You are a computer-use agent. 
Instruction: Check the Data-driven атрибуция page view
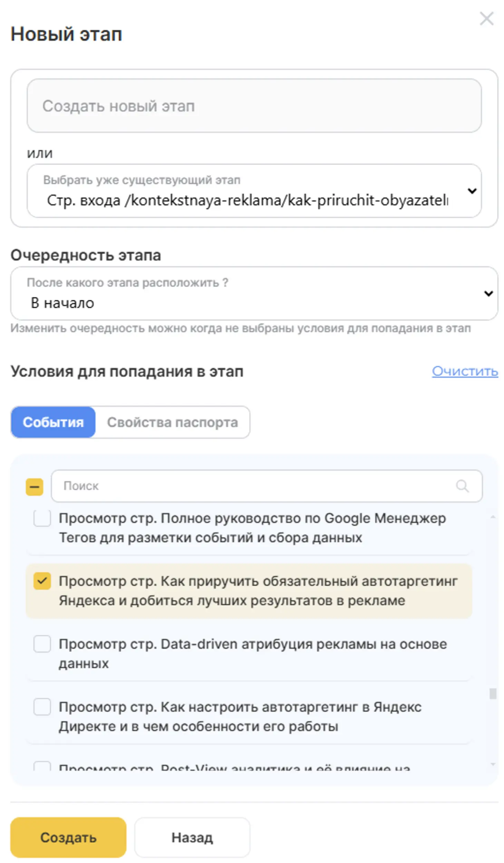(42, 643)
